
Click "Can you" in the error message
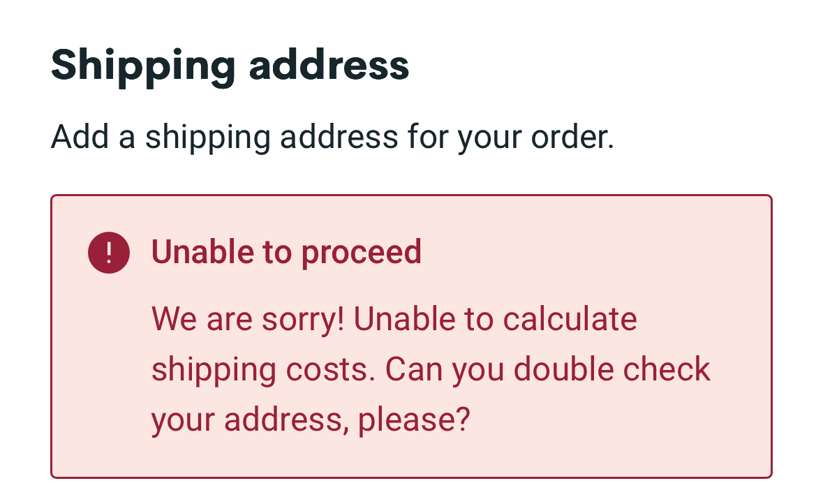pos(444,370)
